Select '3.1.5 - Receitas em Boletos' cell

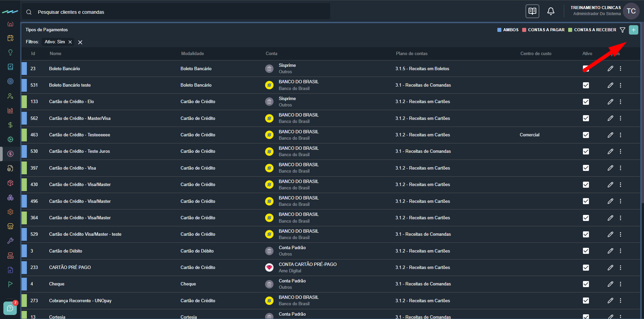pyautogui.click(x=422, y=69)
